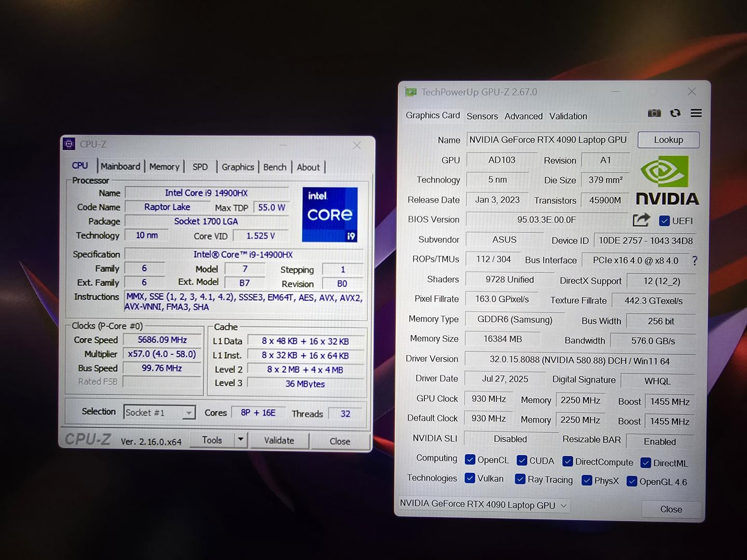Click the Intel Core i9 logo badge
Image resolution: width=747 pixels, height=560 pixels.
click(330, 215)
